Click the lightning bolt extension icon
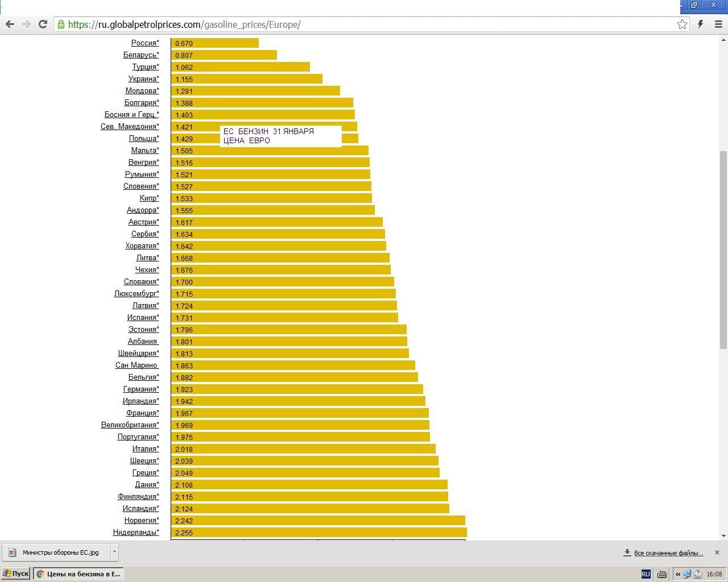 pos(701,24)
